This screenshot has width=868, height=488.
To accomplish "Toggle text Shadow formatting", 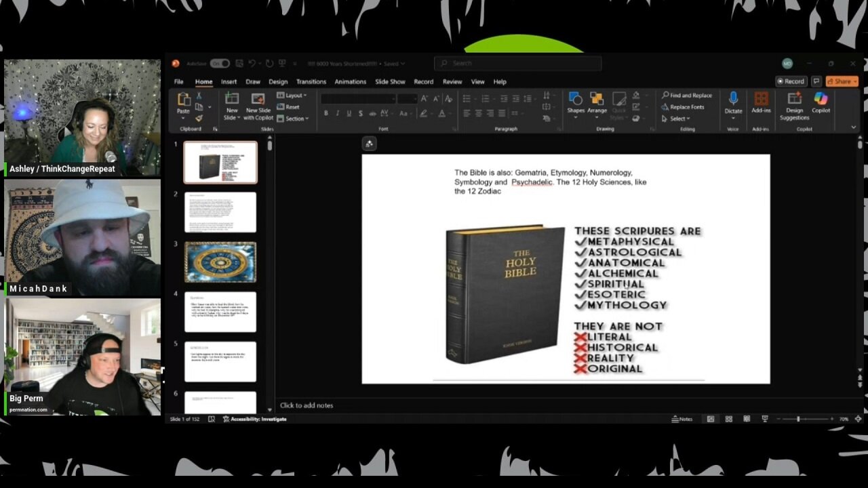I will coord(360,113).
